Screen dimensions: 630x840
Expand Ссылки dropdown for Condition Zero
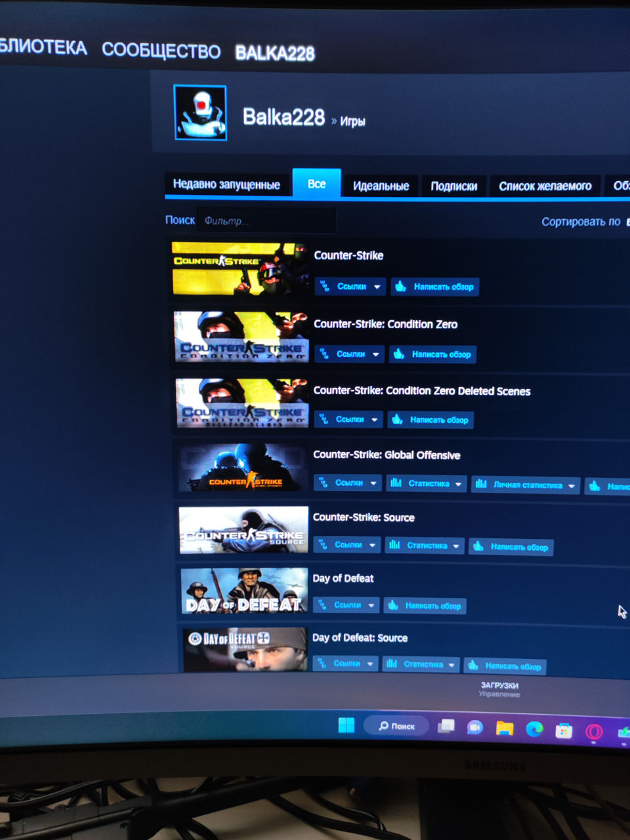pyautogui.click(x=349, y=354)
